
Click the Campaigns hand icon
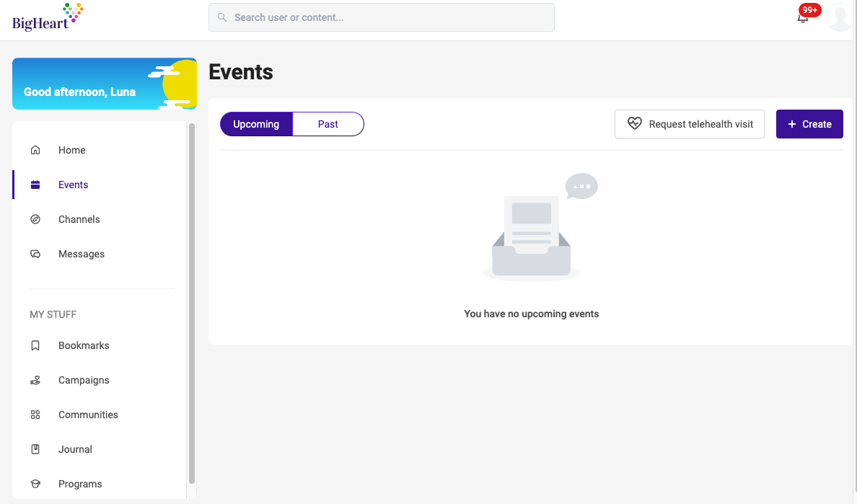click(x=35, y=380)
